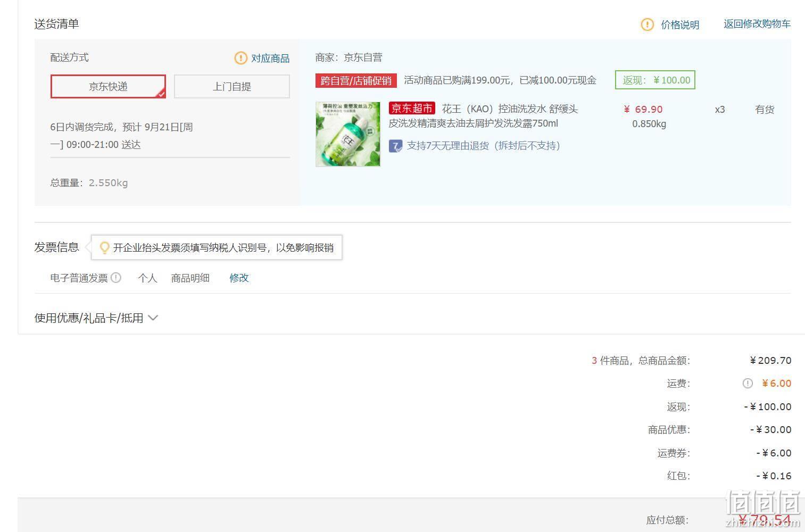The image size is (805, 532).
Task: Click the 运费券 -¥6.00 value
Action: [x=774, y=453]
